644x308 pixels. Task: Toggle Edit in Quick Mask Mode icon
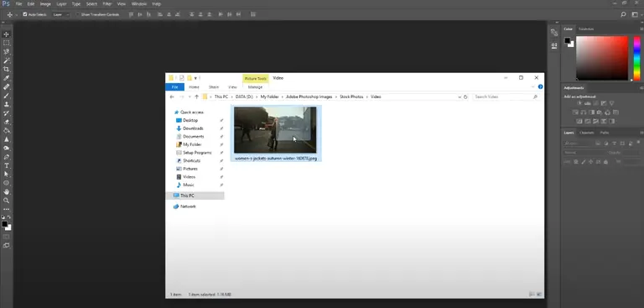[x=6, y=237]
